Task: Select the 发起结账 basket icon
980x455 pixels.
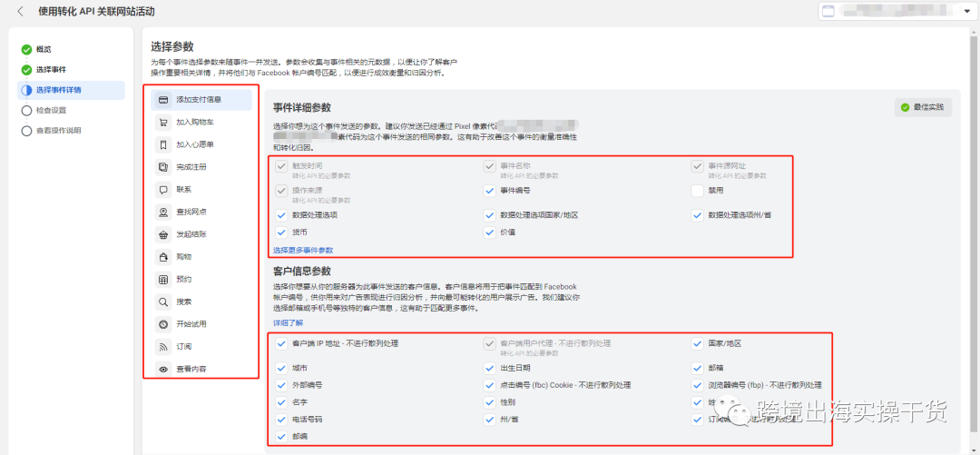Action: 163,234
